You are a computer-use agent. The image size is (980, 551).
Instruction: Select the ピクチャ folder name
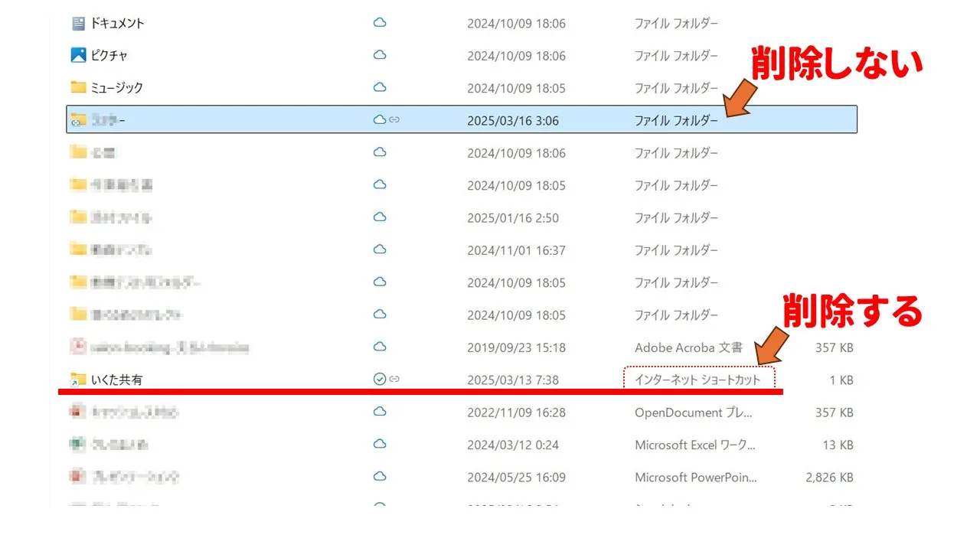click(x=109, y=56)
